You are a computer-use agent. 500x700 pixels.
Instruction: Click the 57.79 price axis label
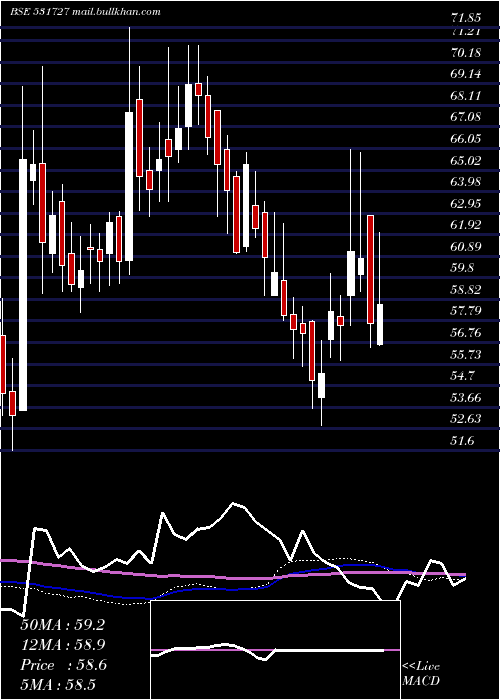click(466, 311)
